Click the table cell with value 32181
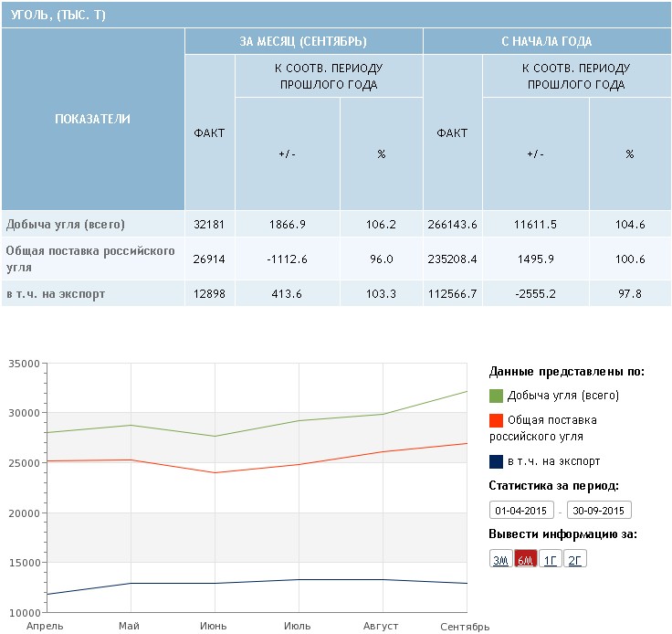The width and height of the screenshot is (672, 634). tap(209, 224)
